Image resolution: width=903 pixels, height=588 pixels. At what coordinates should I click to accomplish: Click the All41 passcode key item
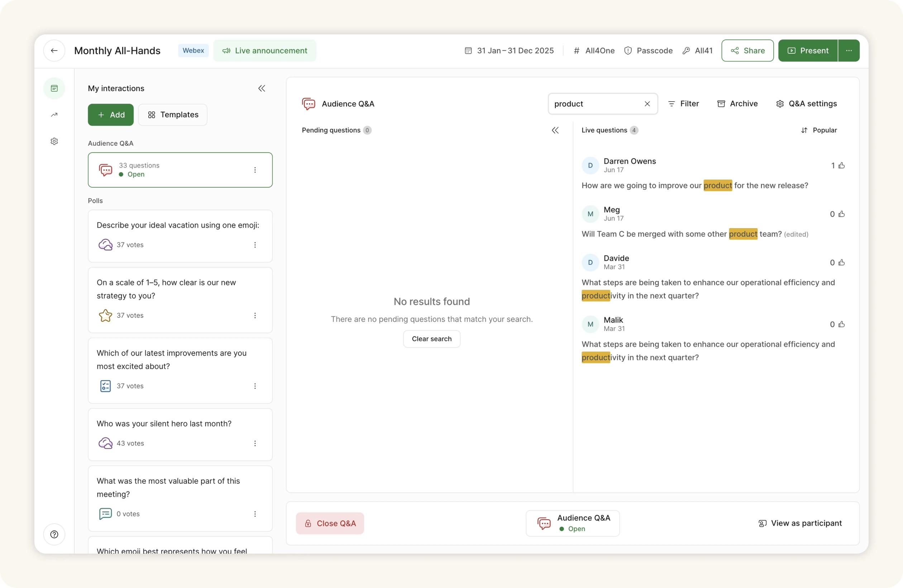click(x=697, y=50)
